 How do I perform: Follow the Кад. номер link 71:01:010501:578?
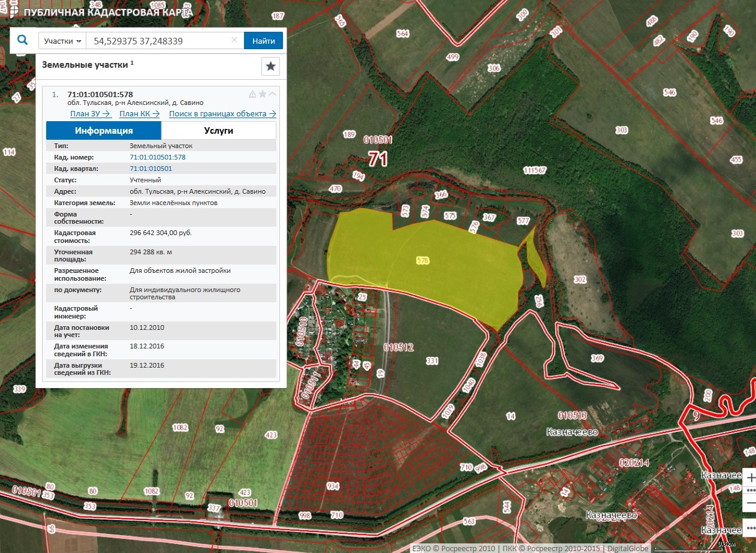coord(158,157)
